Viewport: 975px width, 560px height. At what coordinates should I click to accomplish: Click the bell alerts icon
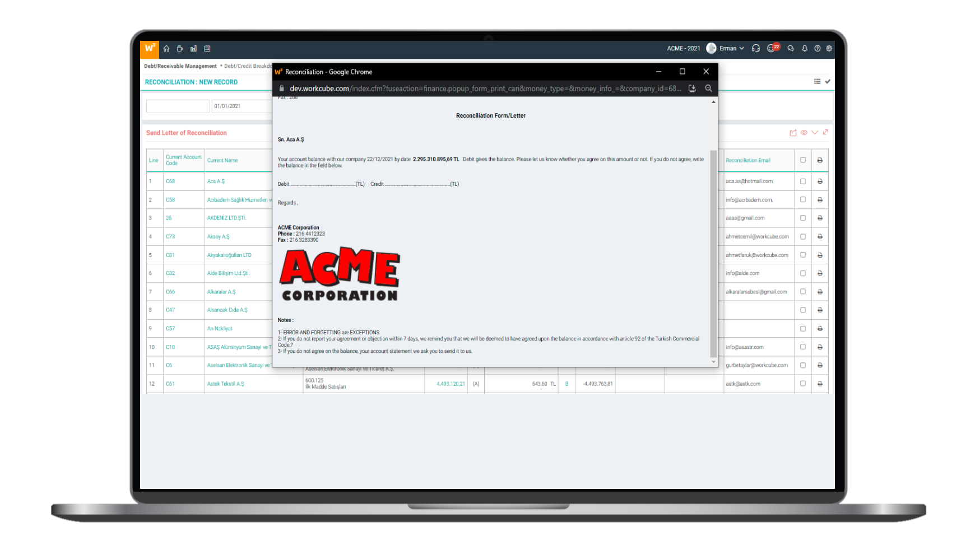click(x=805, y=49)
